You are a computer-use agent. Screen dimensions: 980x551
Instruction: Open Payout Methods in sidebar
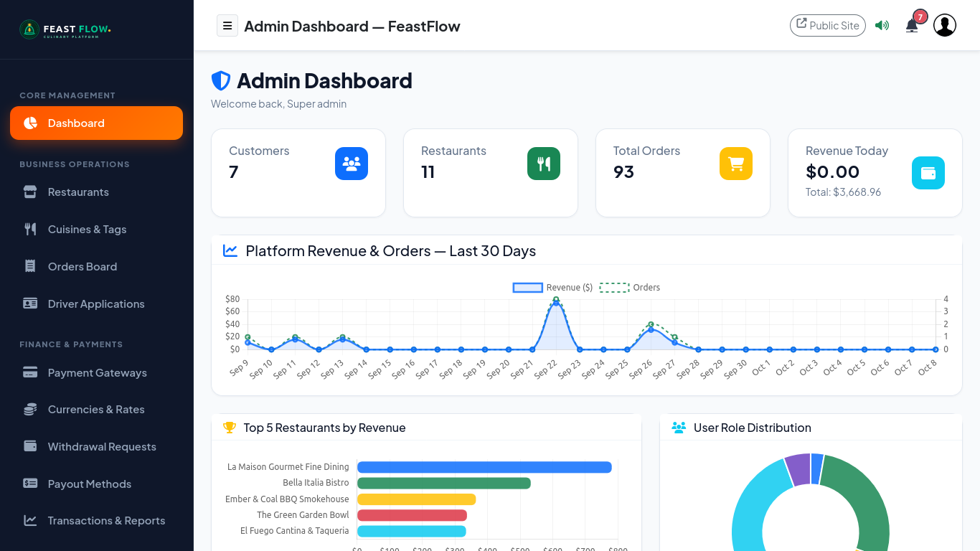point(96,484)
